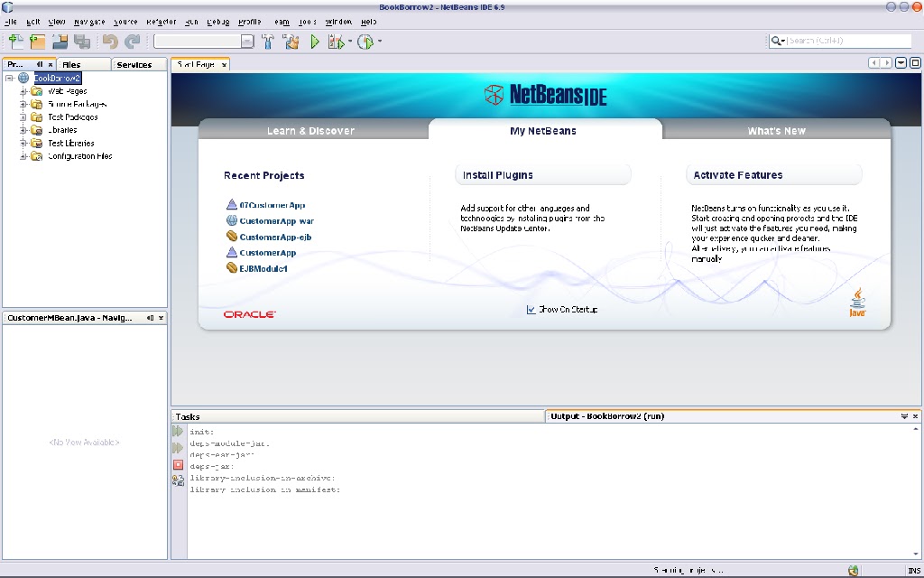Expand the Libraries node
Image resolution: width=924 pixels, height=578 pixels.
(23, 130)
